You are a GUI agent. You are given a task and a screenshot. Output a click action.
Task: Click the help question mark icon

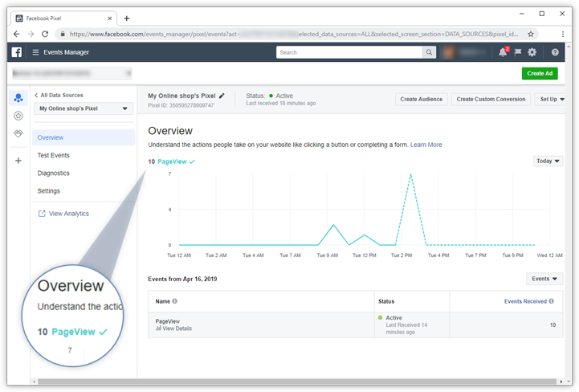coord(555,52)
